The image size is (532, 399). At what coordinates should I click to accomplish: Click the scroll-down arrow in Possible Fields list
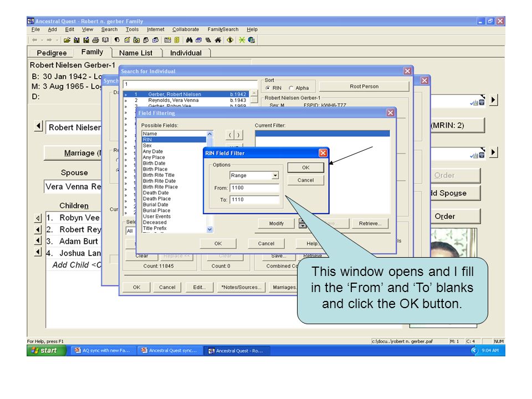tap(209, 229)
